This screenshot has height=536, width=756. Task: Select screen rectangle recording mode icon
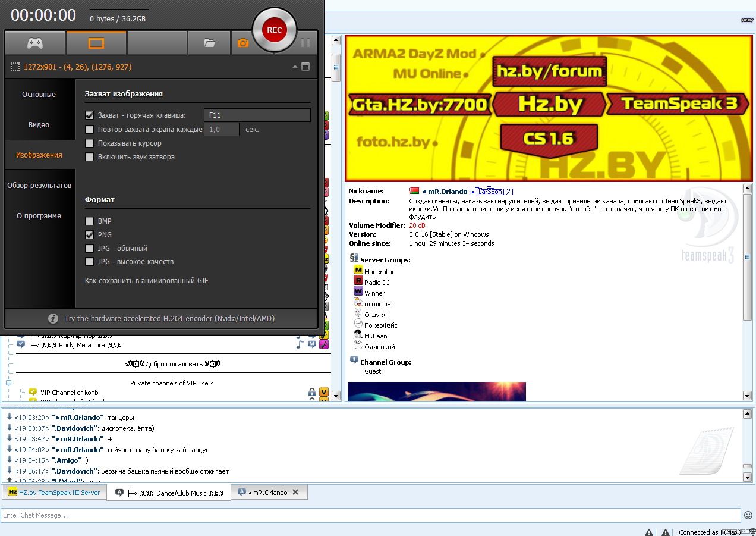coord(96,43)
